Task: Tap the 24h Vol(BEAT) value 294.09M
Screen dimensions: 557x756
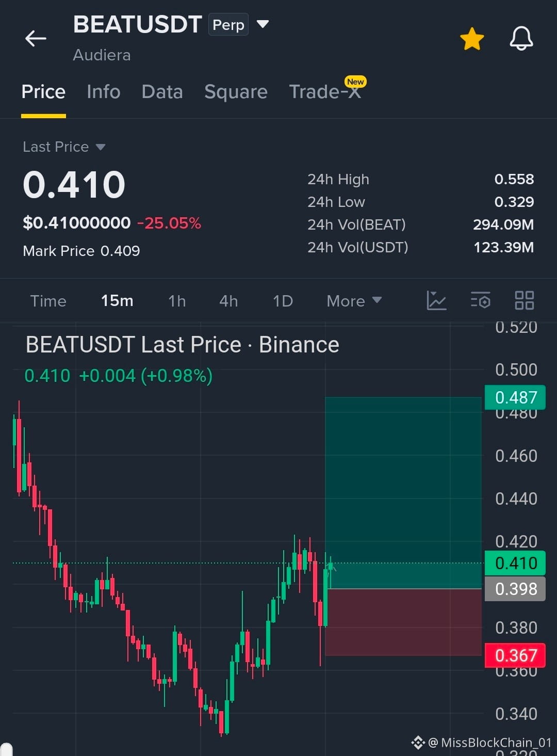Action: (503, 224)
